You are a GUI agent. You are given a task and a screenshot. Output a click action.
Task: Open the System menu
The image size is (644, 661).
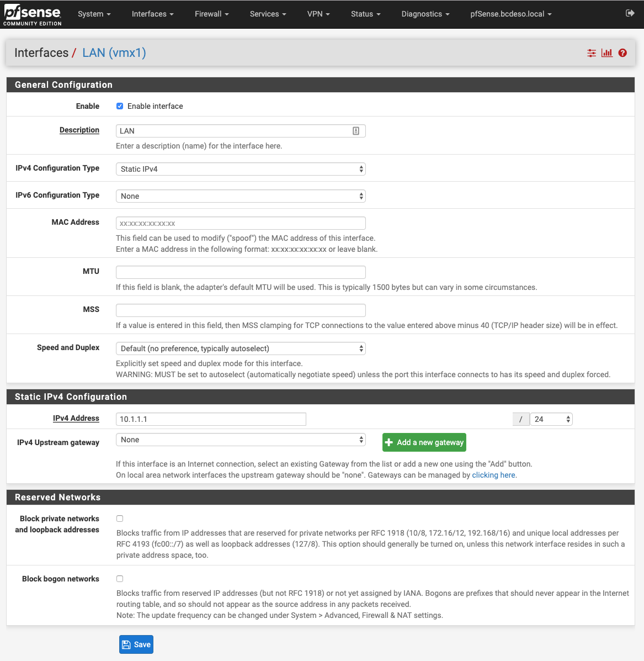(x=94, y=14)
